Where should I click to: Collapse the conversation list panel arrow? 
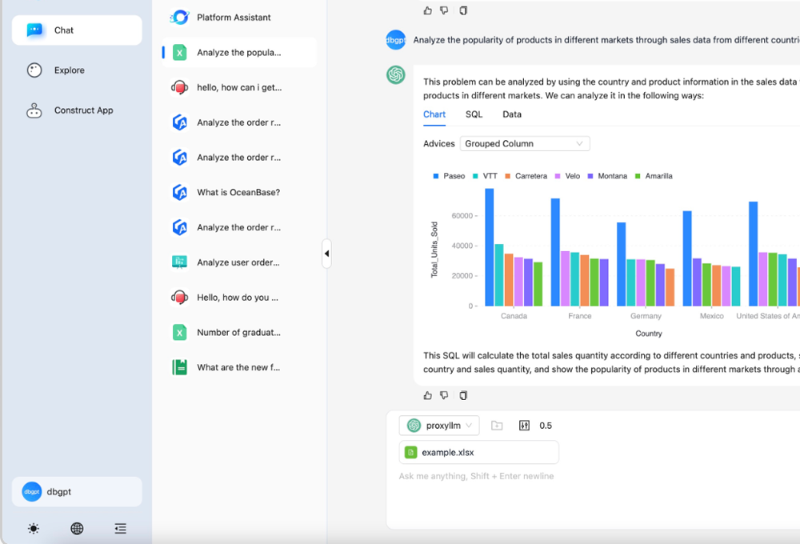click(326, 253)
